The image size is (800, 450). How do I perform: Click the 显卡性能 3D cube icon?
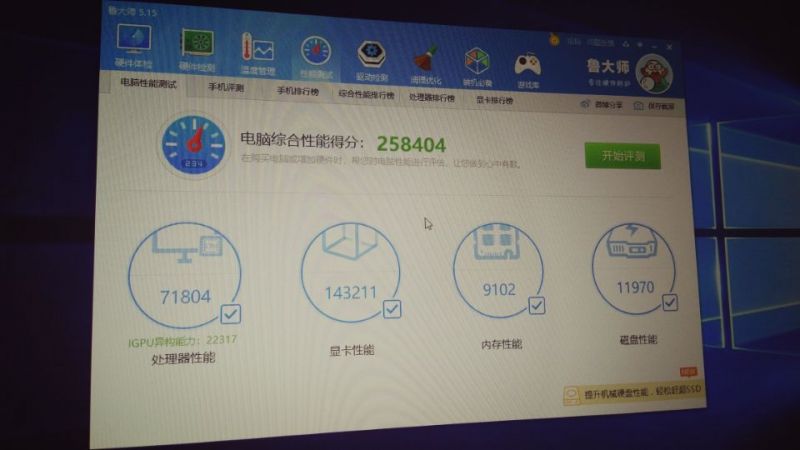(351, 241)
